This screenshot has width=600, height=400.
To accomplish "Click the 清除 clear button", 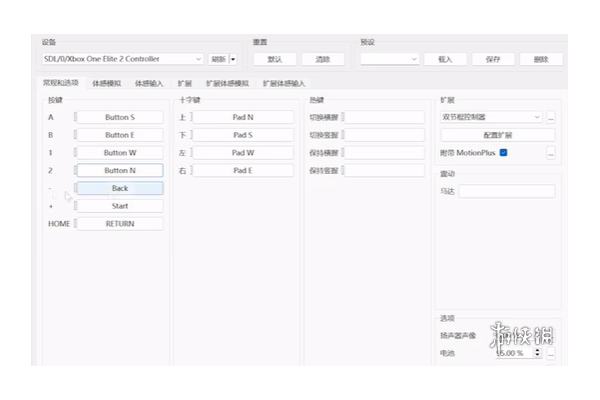I will pos(323,59).
